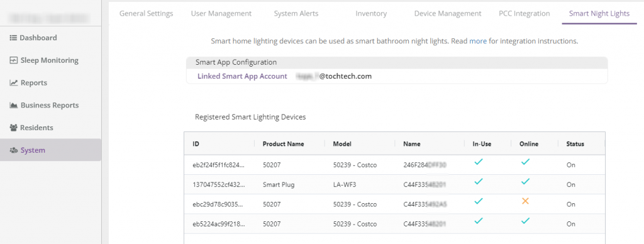Open the User Management tab

(221, 14)
